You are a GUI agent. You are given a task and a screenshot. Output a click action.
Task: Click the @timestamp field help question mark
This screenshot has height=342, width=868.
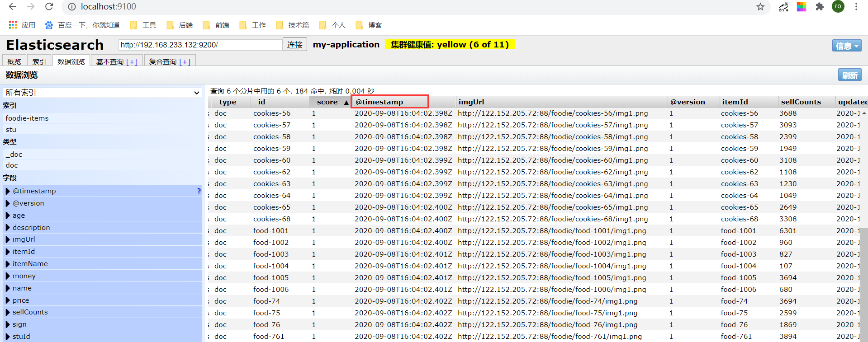pyautogui.click(x=199, y=191)
